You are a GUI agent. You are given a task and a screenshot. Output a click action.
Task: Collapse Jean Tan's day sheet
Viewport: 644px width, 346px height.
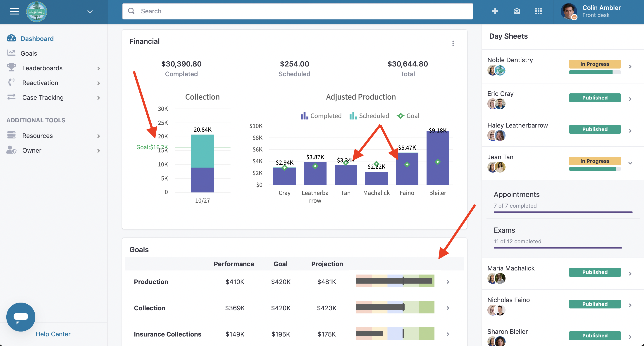click(630, 163)
